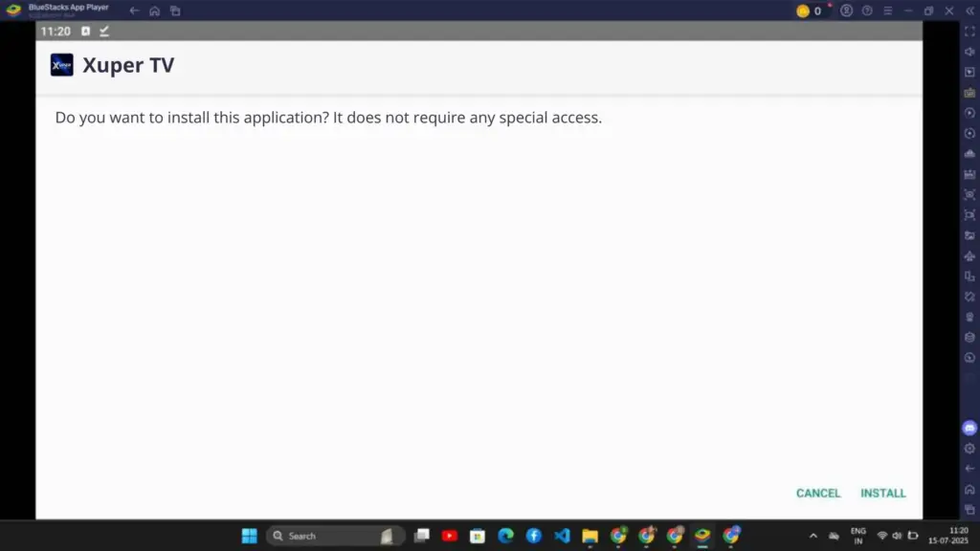Select the Screenshot tool from BlueStacks sidebar
The image size is (980, 551).
tap(969, 233)
